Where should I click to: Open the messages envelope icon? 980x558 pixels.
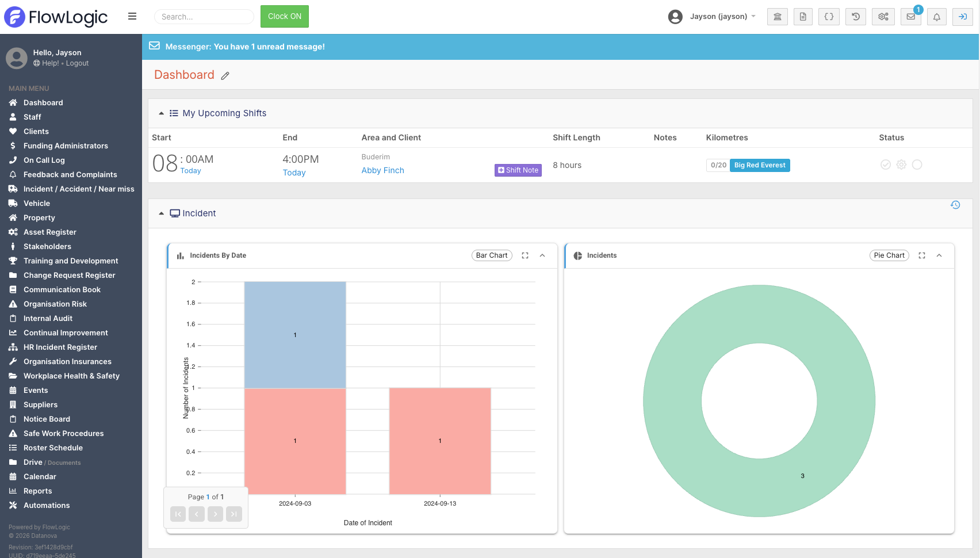[x=911, y=17]
